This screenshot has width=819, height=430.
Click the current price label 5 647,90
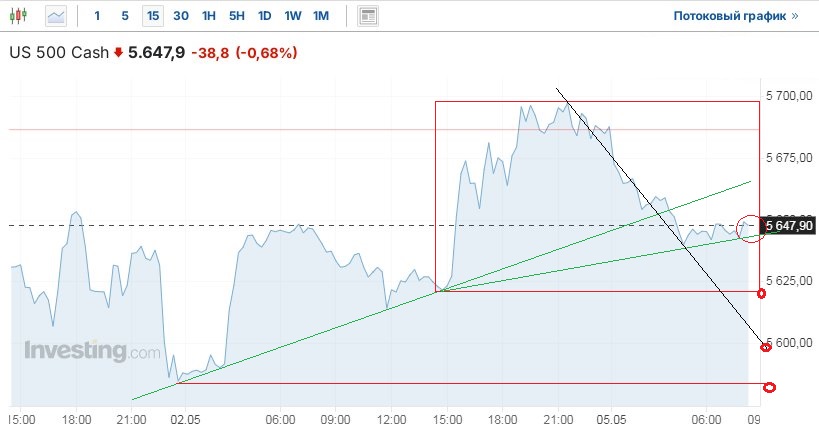tap(789, 227)
